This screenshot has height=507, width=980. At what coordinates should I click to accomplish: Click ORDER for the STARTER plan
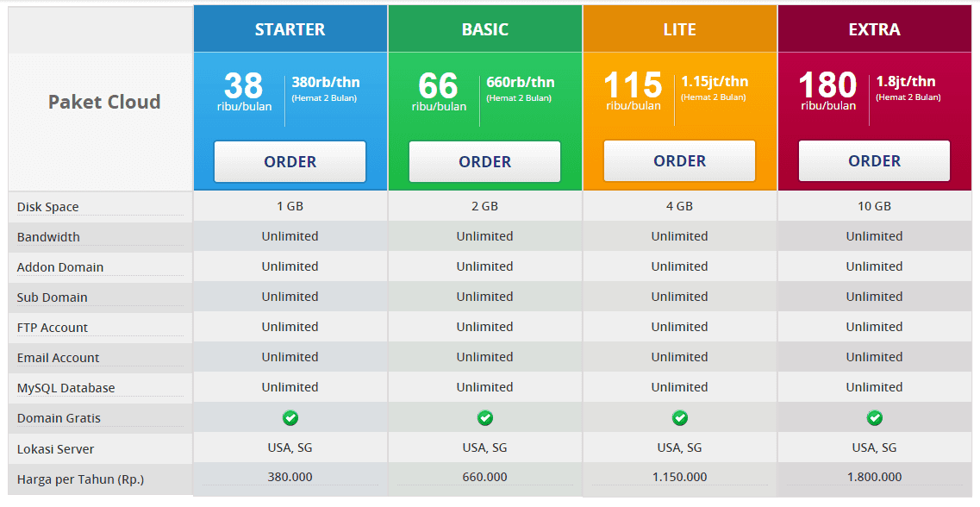pyautogui.click(x=290, y=161)
